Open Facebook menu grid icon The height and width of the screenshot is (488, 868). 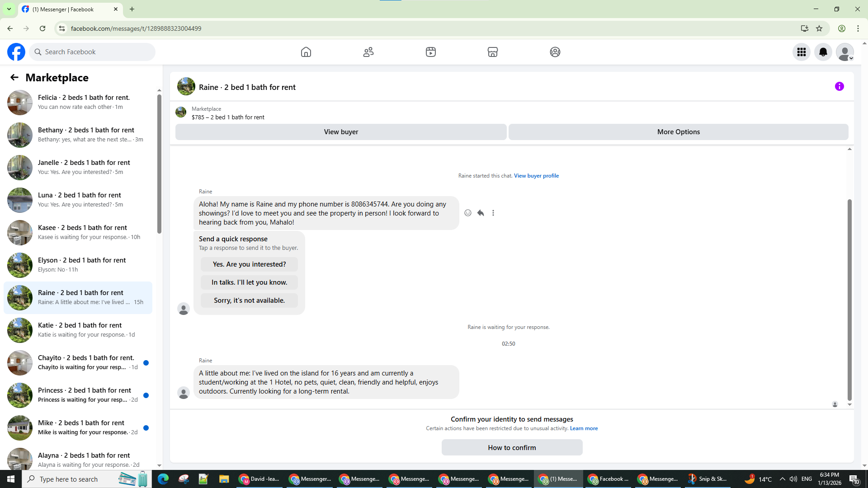(x=802, y=52)
